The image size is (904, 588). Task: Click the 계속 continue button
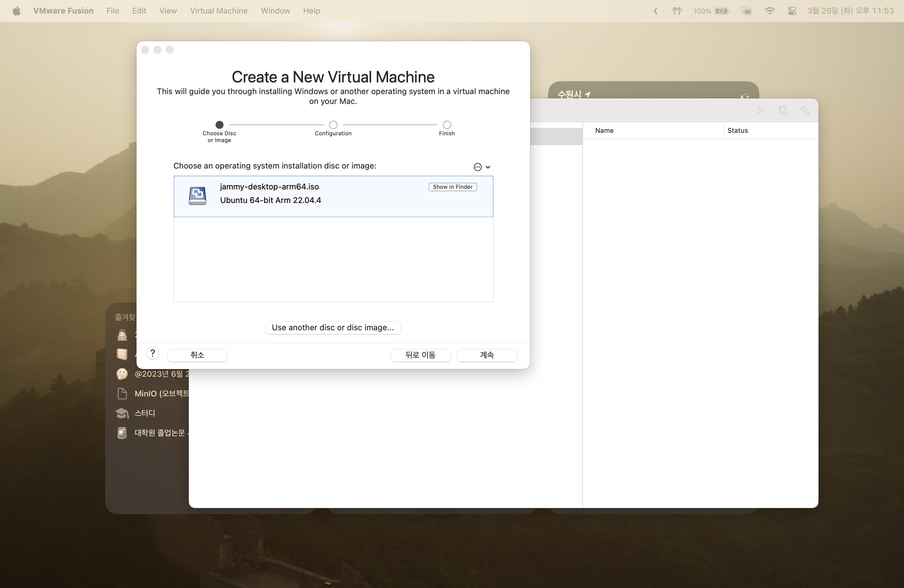pyautogui.click(x=487, y=355)
